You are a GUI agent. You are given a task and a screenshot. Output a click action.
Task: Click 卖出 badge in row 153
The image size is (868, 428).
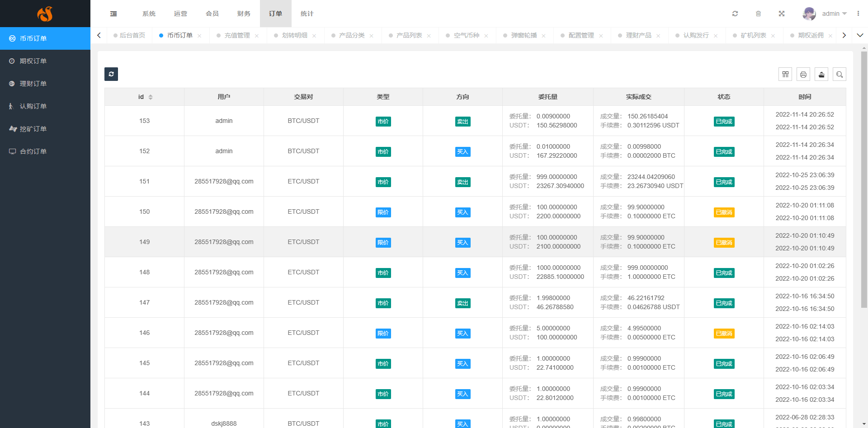click(462, 122)
